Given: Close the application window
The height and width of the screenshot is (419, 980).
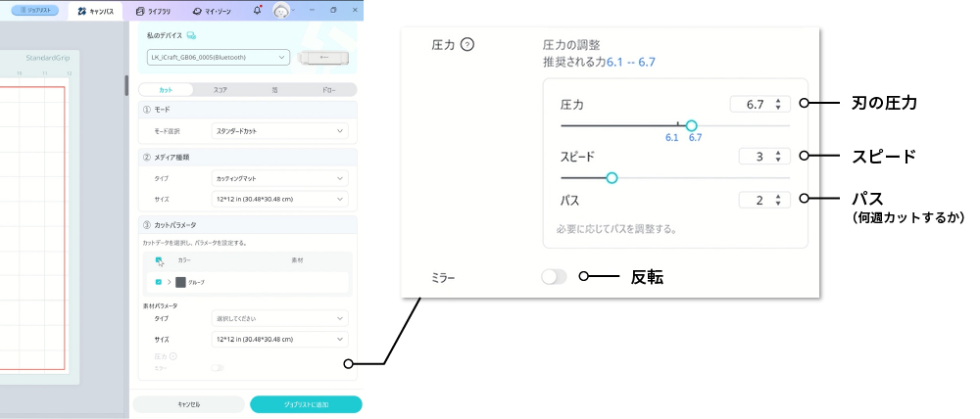Looking at the screenshot, I should tap(355, 10).
